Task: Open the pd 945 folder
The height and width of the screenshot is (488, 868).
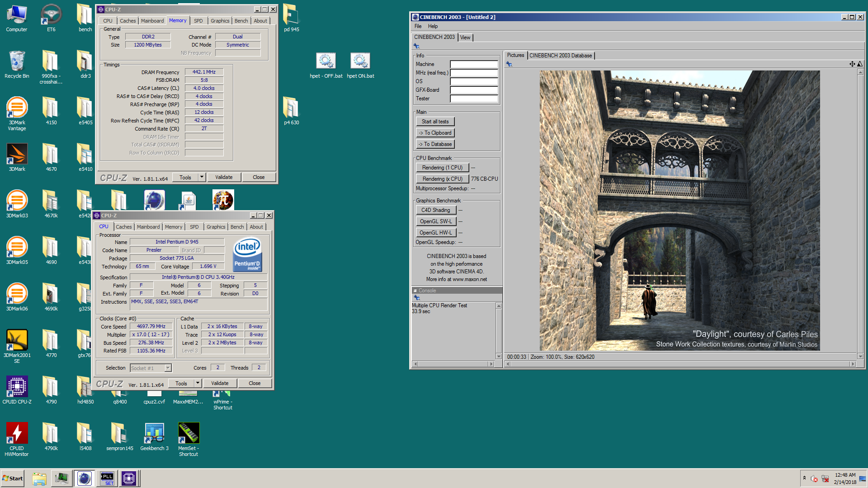Action: click(291, 18)
